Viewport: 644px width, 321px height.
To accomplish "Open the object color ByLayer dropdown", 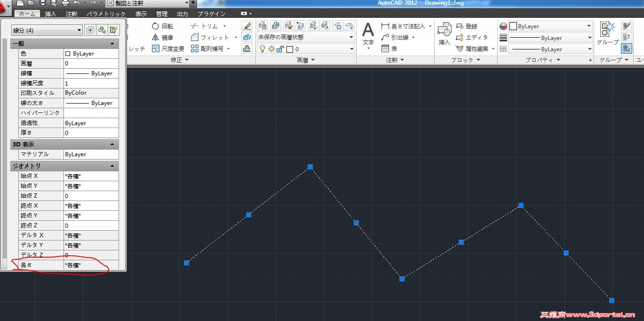I will [x=551, y=26].
